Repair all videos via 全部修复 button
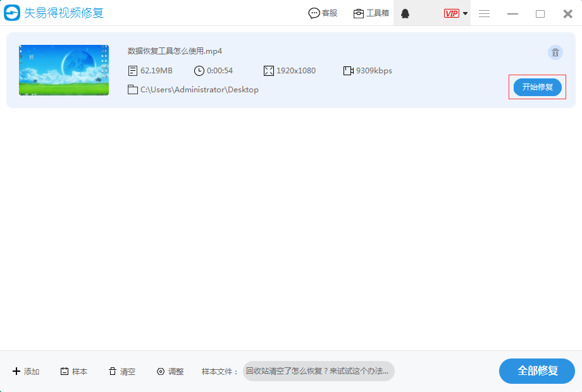Screen dimensions: 582x392 coord(536,371)
